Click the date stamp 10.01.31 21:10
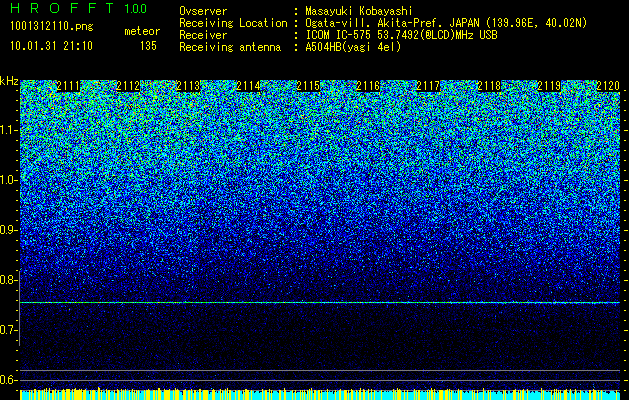Viewport: 629px width, 400px height. click(x=51, y=46)
